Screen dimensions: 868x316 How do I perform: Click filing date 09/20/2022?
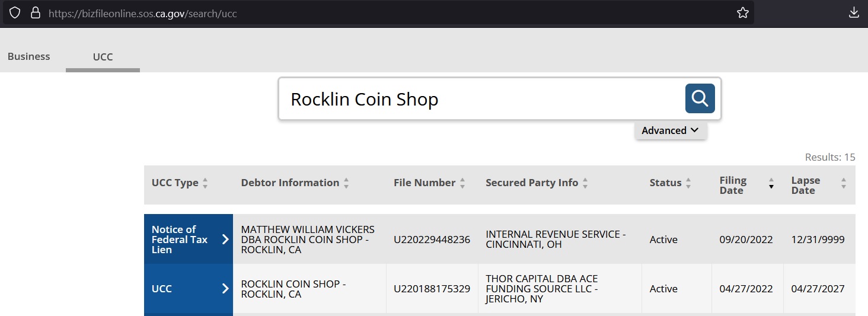(746, 240)
